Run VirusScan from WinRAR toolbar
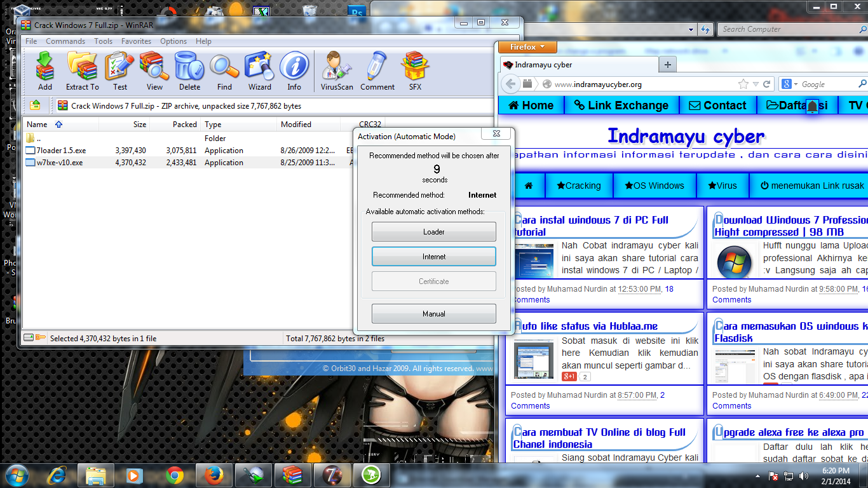The width and height of the screenshot is (868, 488). pos(337,71)
